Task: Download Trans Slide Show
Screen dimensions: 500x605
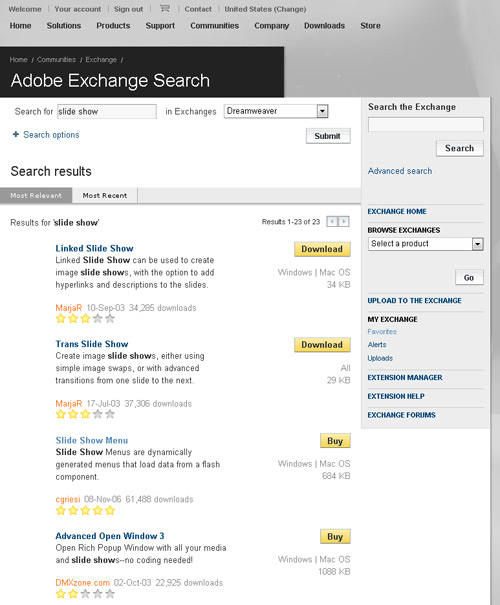Action: tap(322, 345)
